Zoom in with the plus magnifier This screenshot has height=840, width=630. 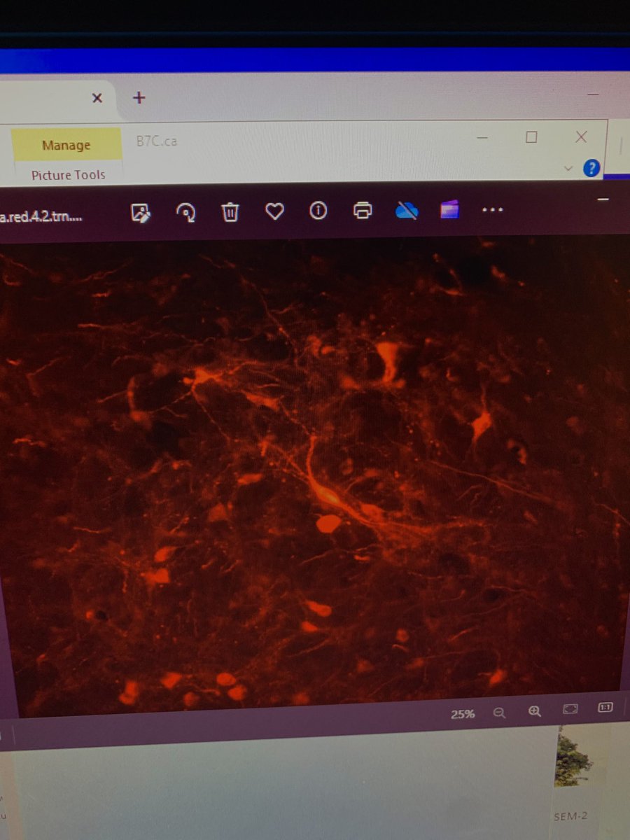pyautogui.click(x=535, y=711)
